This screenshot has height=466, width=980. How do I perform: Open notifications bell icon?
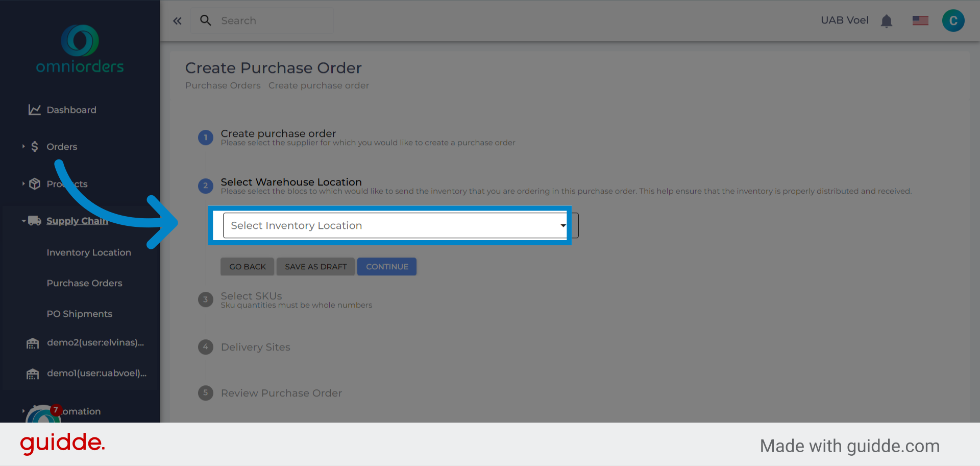click(x=887, y=21)
